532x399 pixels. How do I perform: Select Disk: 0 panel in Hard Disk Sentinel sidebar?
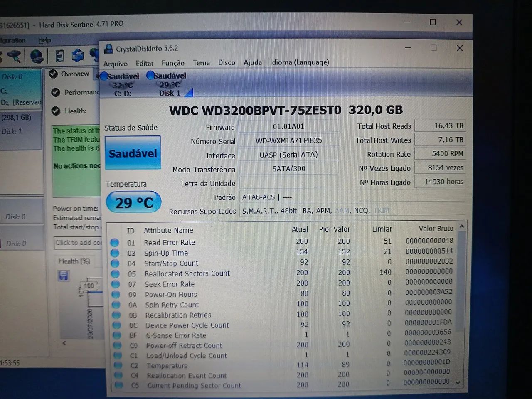tap(21, 89)
